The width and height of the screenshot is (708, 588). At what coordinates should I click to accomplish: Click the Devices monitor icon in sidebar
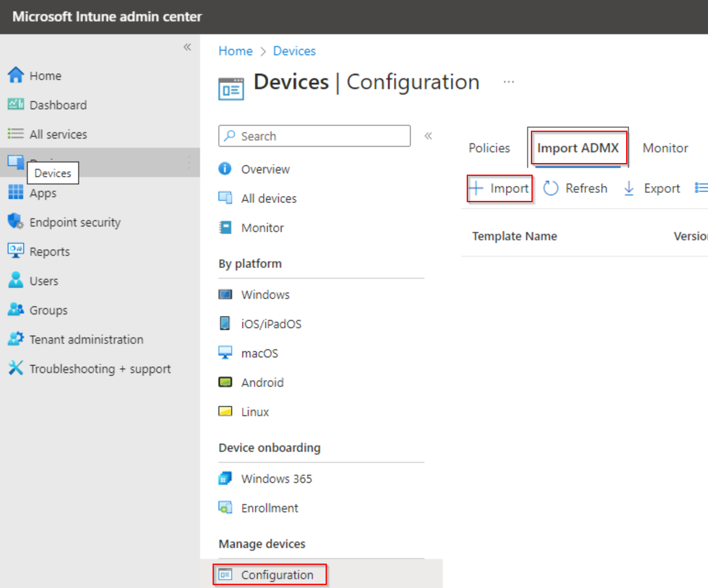point(16,162)
